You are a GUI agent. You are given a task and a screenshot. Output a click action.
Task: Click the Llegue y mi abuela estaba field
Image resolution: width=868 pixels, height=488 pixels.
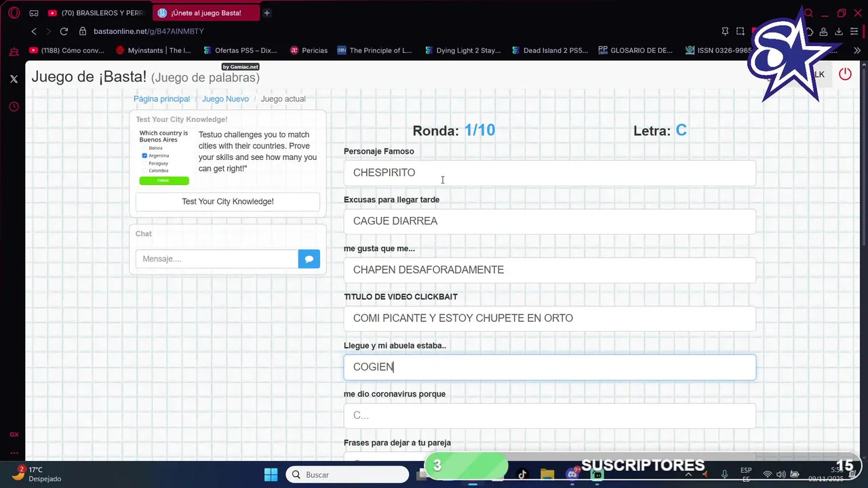click(549, 367)
